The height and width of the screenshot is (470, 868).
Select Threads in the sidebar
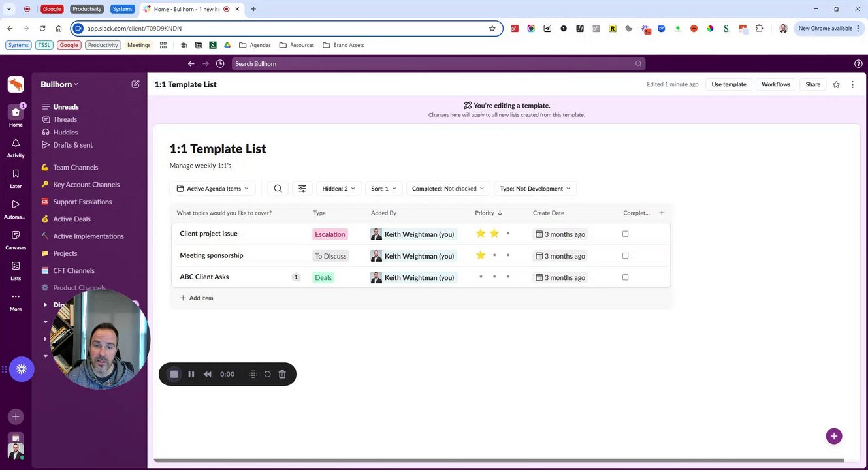click(x=65, y=119)
